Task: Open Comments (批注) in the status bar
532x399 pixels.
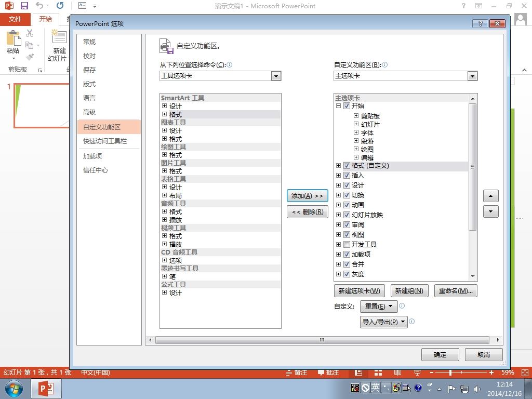Action: pos(328,373)
